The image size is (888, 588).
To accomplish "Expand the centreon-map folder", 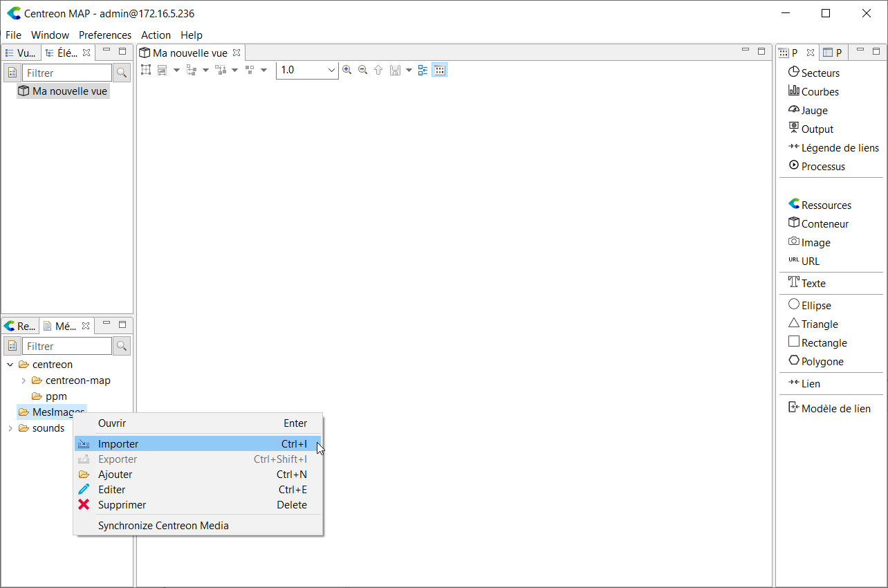I will (x=24, y=380).
